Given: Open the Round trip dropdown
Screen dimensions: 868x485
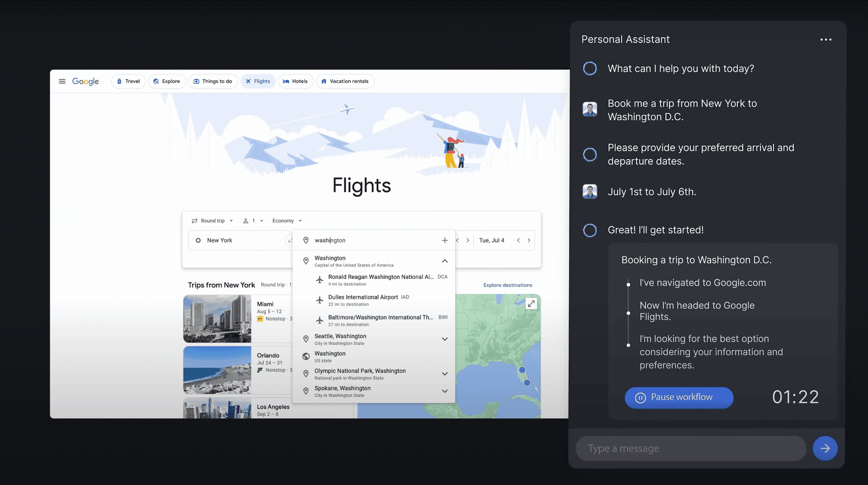Looking at the screenshot, I should pos(212,221).
